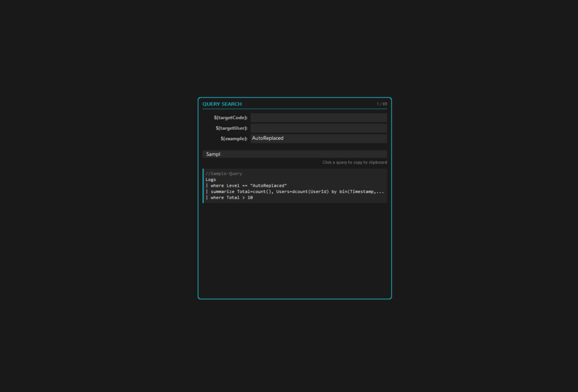Click the ${targetCode}: label

point(230,117)
